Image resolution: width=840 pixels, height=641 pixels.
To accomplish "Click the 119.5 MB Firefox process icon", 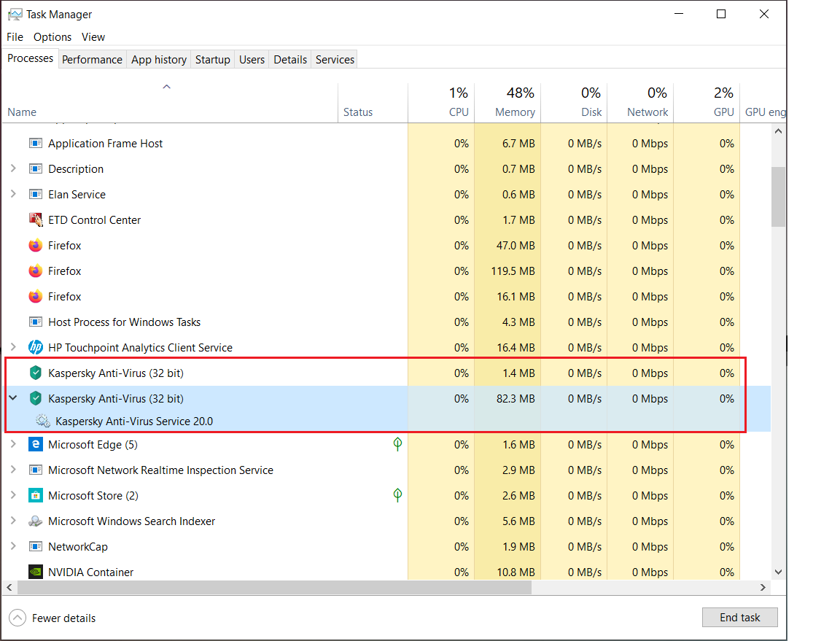I will click(x=36, y=271).
